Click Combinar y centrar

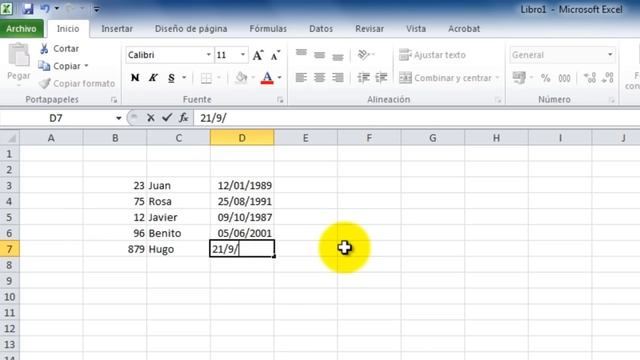pos(445,78)
